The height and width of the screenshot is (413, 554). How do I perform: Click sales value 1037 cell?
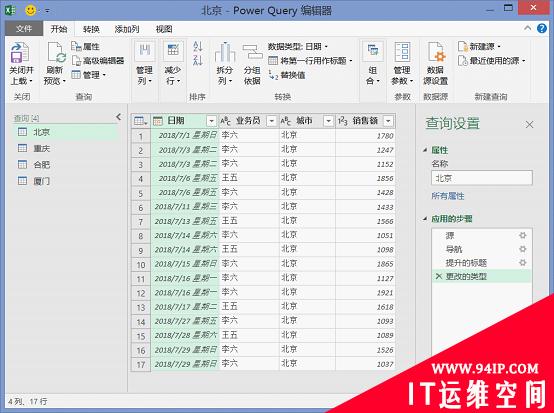365,364
